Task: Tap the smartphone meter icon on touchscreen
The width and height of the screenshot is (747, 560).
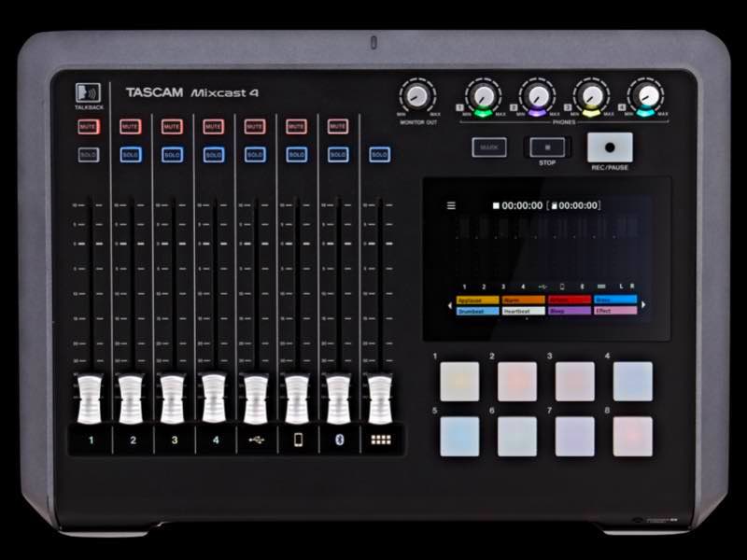Action: pyautogui.click(x=562, y=287)
